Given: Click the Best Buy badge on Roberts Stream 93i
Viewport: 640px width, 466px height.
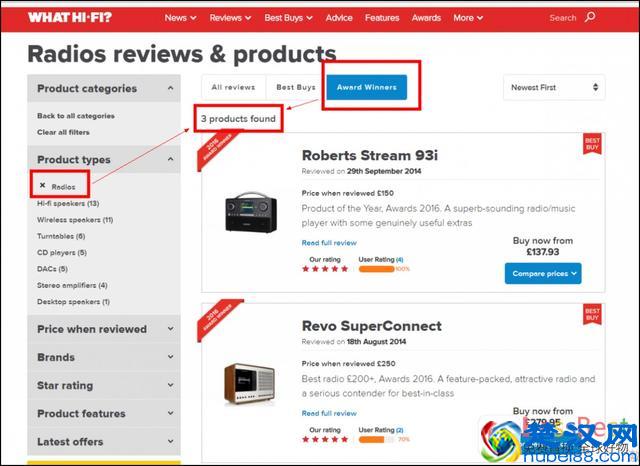Looking at the screenshot, I should (592, 145).
